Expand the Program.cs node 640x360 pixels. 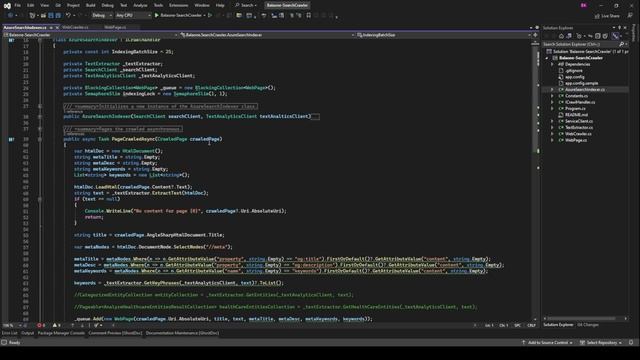pyautogui.click(x=552, y=109)
